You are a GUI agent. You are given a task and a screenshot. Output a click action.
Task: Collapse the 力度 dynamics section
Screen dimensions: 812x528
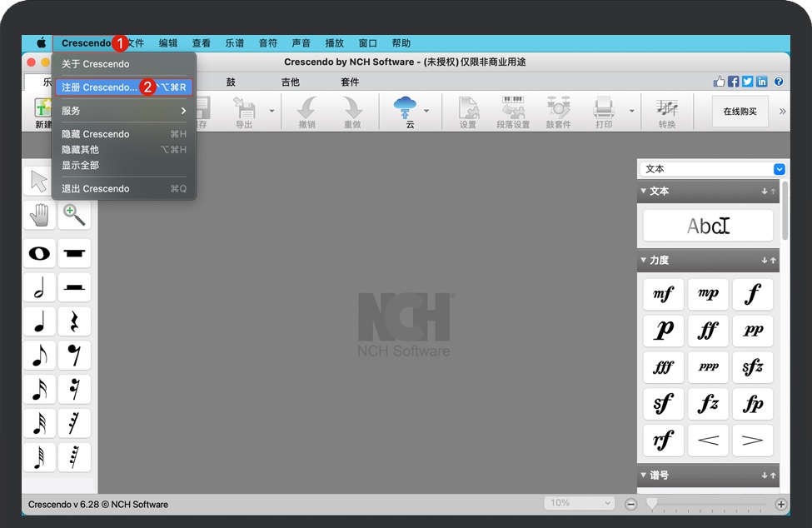tap(644, 261)
